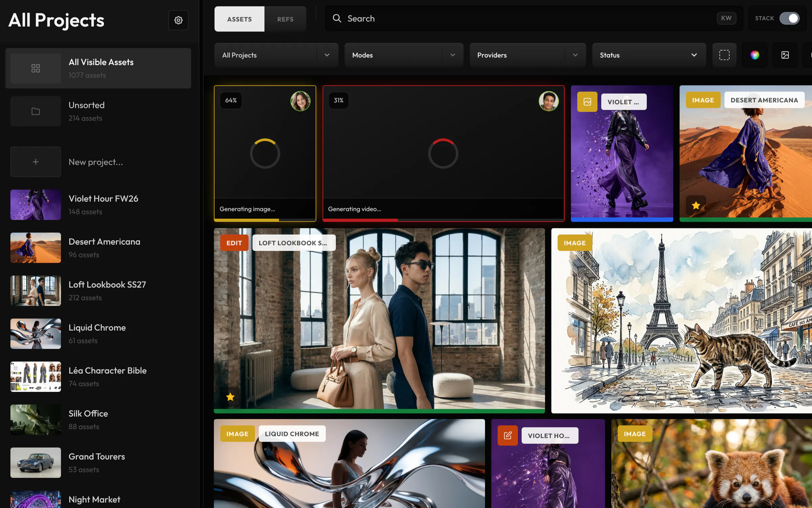812x508 pixels.
Task: Activate the dashed selection box tool
Action: (x=724, y=55)
